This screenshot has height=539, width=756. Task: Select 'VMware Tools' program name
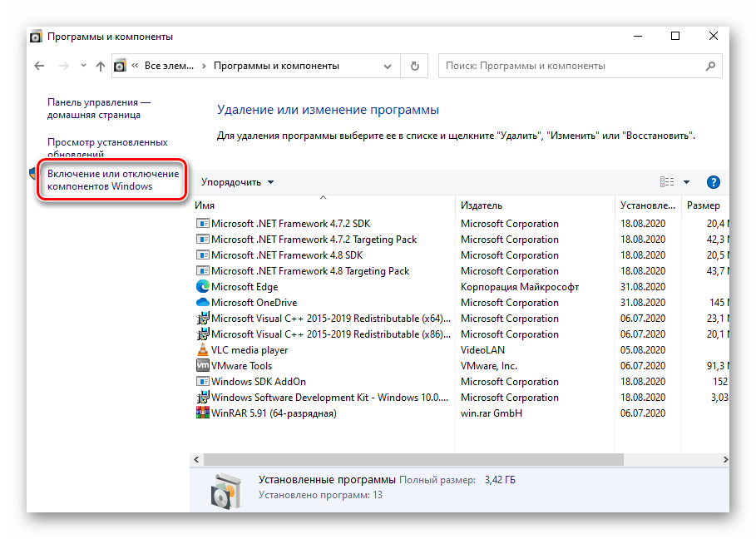coord(241,366)
